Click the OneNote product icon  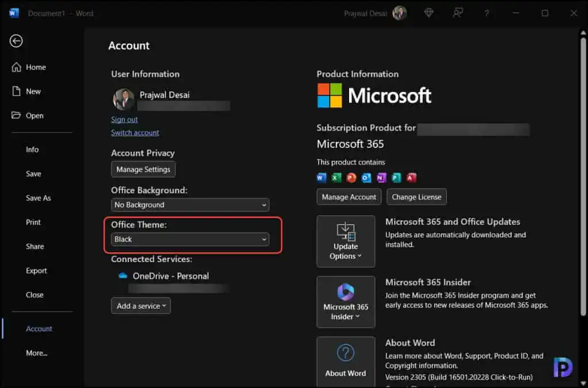pyautogui.click(x=381, y=178)
